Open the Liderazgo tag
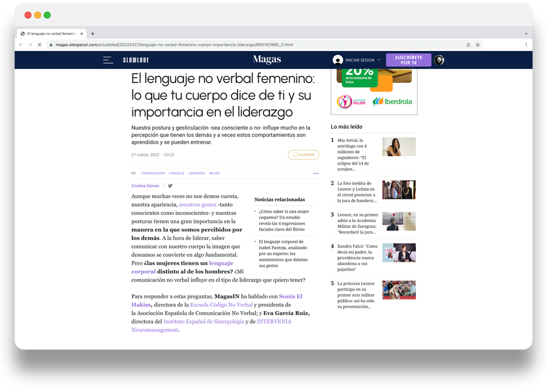 pos(197,173)
